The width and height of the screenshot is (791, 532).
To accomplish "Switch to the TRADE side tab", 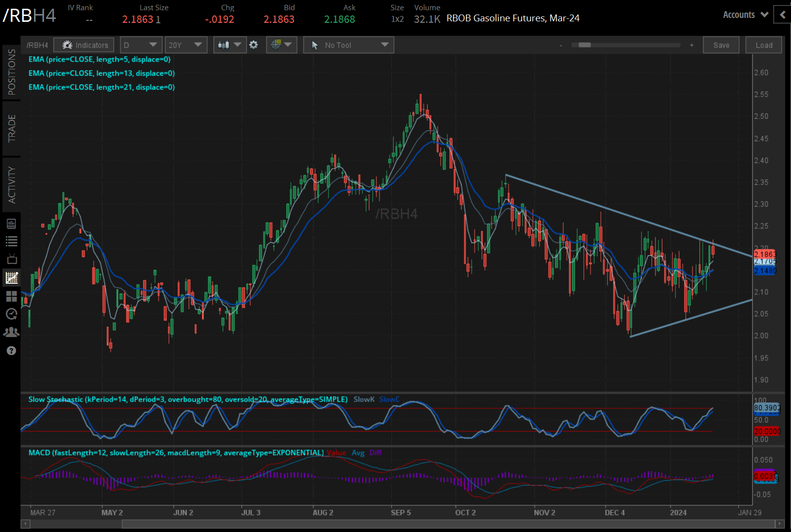I will [x=12, y=129].
